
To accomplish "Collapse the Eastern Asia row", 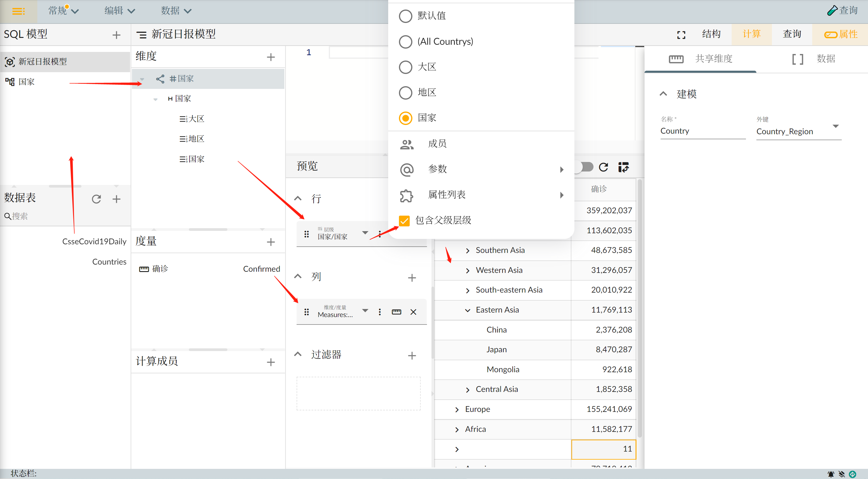I will click(x=467, y=310).
